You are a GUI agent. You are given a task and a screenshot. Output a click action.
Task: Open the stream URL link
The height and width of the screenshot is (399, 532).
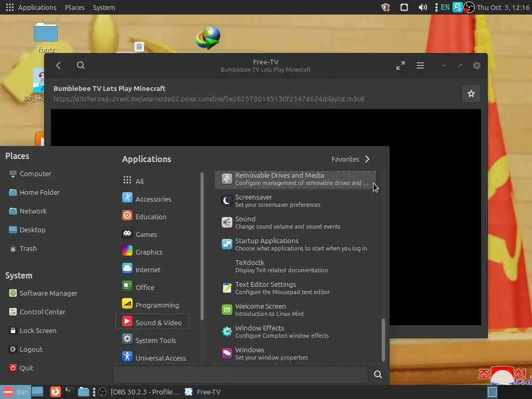click(x=209, y=99)
